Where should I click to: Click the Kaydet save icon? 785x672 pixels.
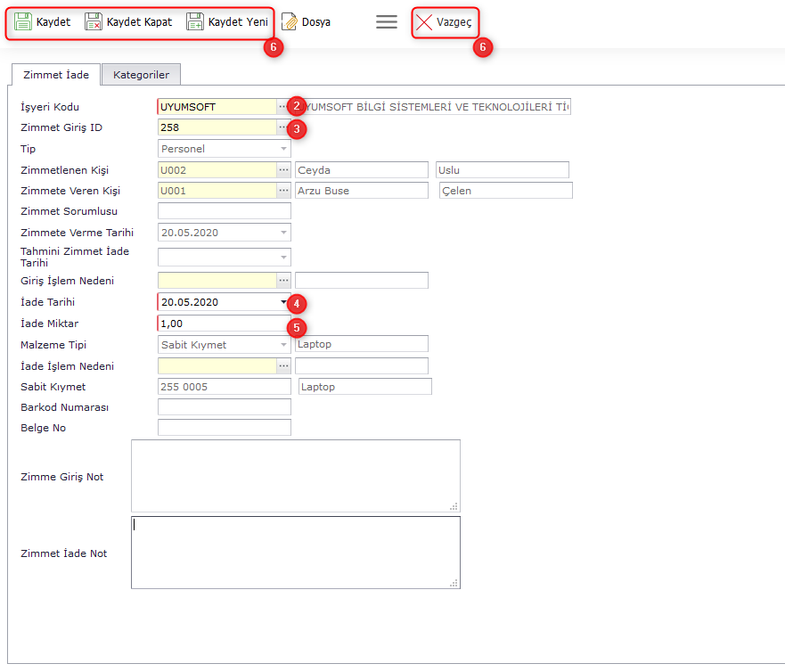pos(23,21)
